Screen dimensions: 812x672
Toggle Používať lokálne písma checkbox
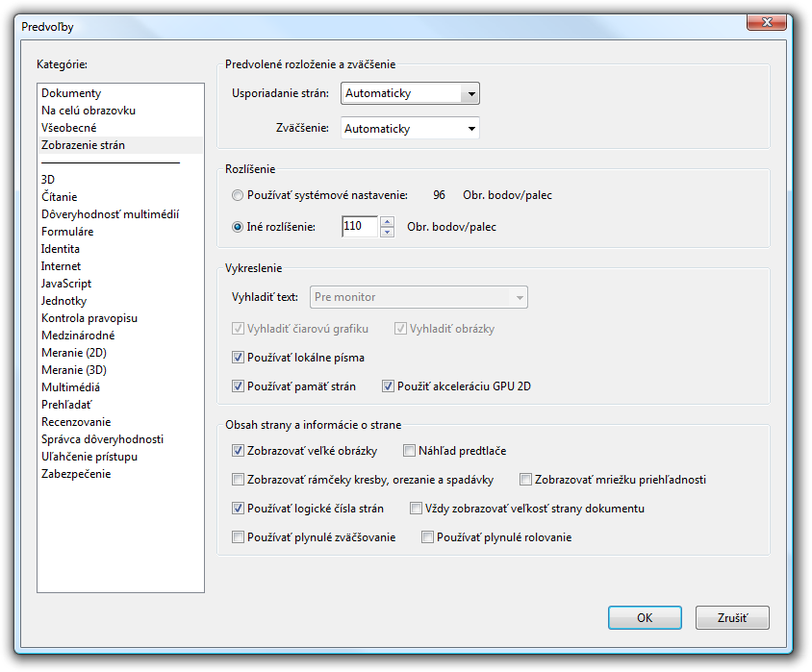[x=239, y=358]
